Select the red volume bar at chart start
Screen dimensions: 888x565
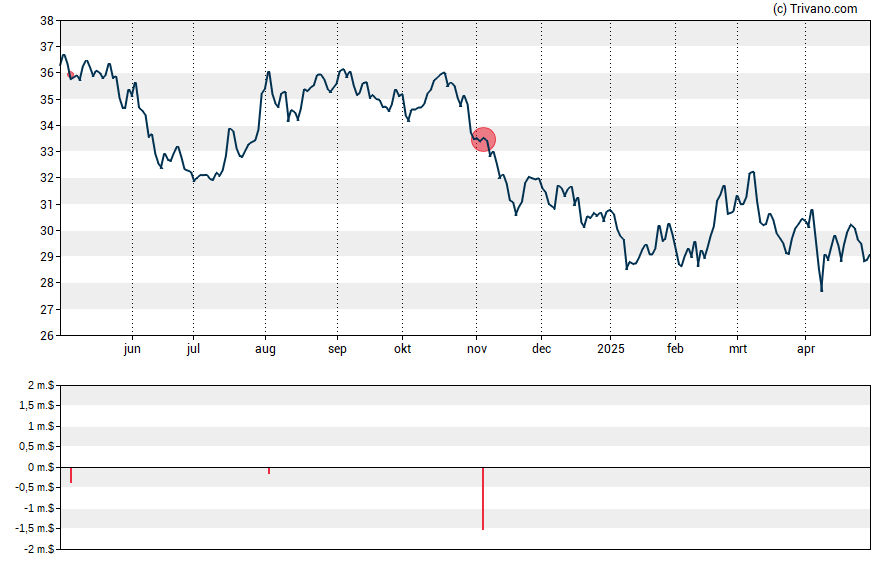click(71, 475)
